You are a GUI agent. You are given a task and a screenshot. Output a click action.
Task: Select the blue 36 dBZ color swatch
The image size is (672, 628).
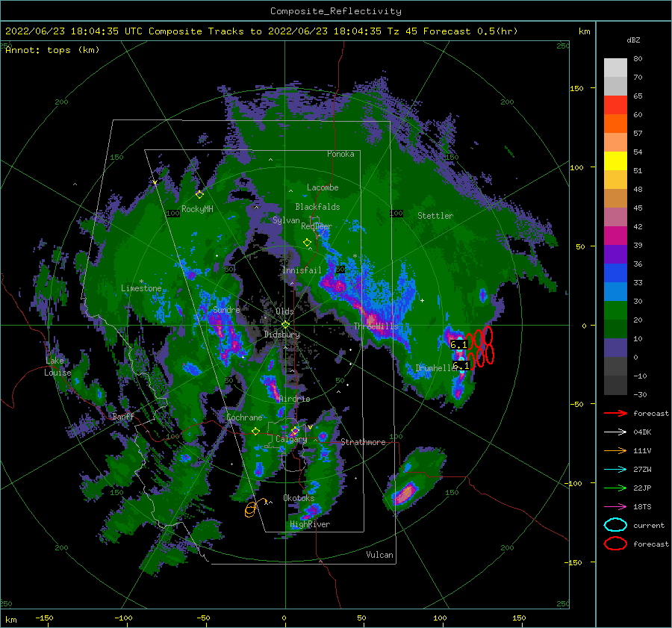615,273
